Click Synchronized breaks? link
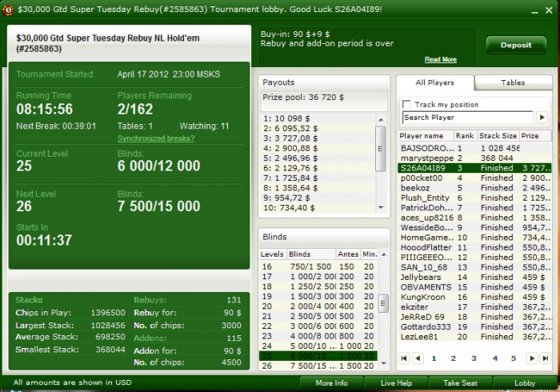 tap(156, 138)
